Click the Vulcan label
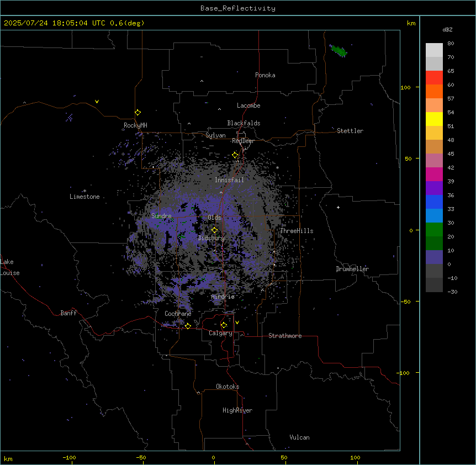The width and height of the screenshot is (476, 465). (x=300, y=437)
